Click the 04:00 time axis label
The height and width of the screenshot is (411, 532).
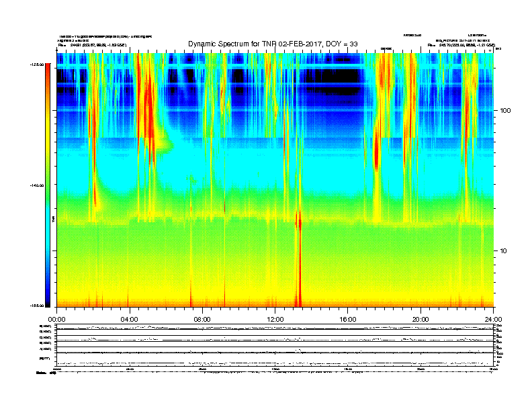(x=130, y=320)
